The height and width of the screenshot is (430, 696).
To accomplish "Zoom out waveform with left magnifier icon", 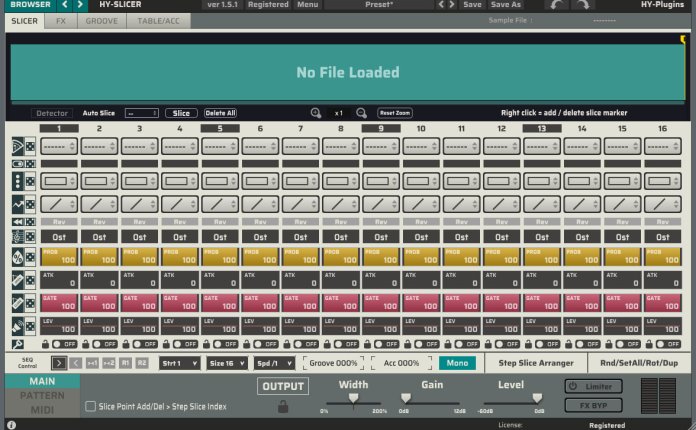I will point(316,113).
